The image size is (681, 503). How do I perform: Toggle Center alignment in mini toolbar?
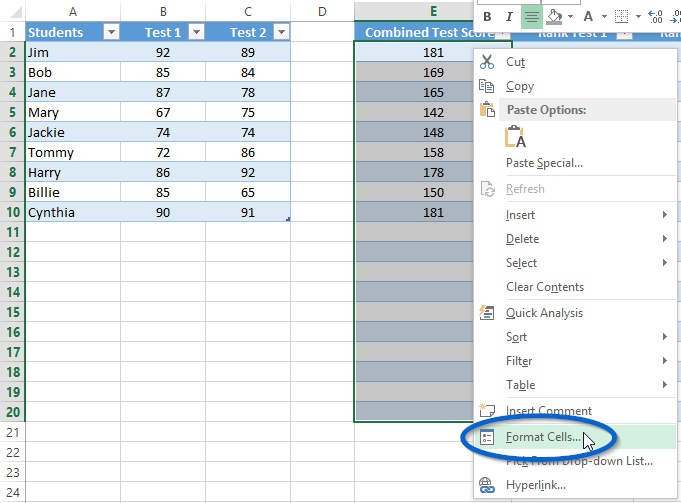click(x=532, y=17)
